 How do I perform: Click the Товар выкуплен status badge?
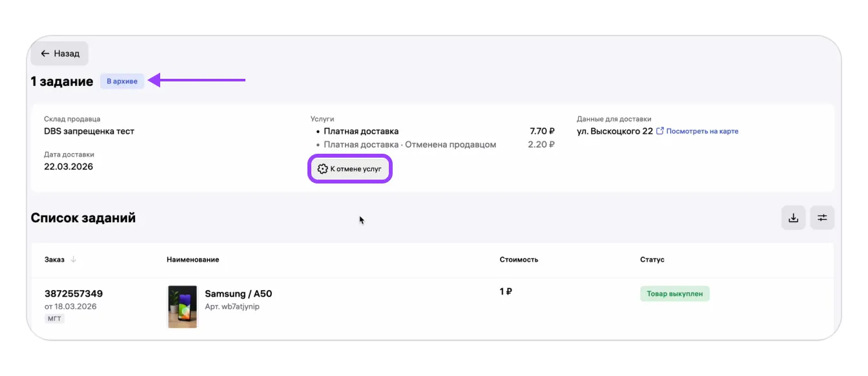675,294
